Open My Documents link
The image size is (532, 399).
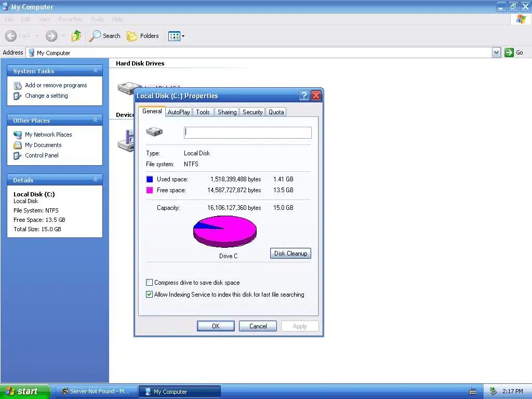[x=43, y=145]
